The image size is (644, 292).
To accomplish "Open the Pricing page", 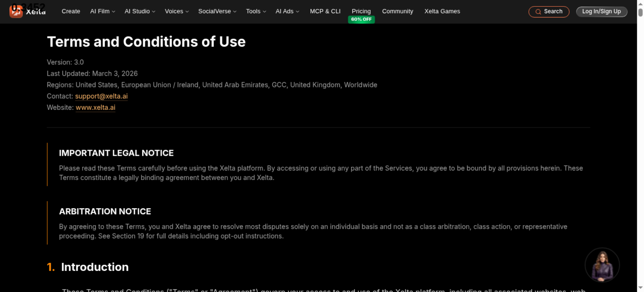I will tap(361, 11).
